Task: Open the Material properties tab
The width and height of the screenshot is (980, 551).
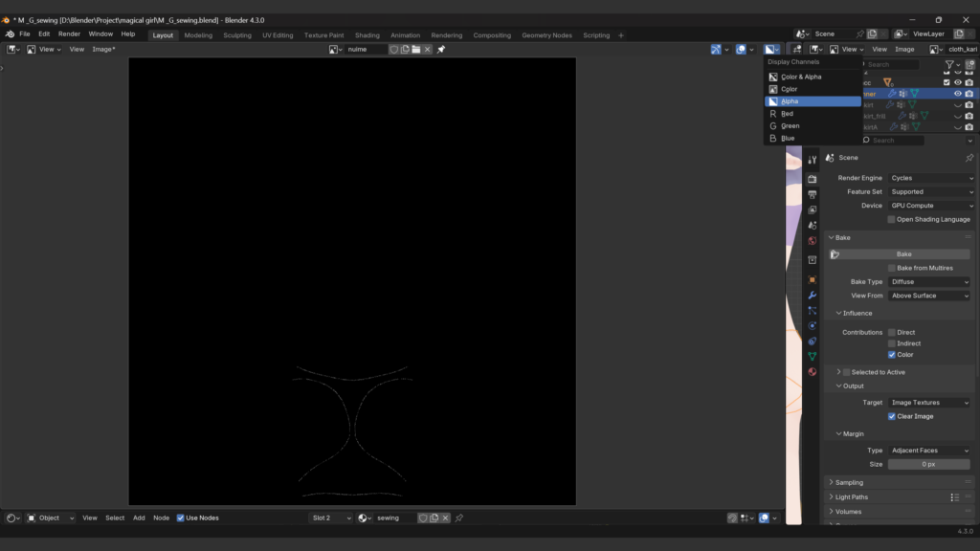Action: coord(813,371)
